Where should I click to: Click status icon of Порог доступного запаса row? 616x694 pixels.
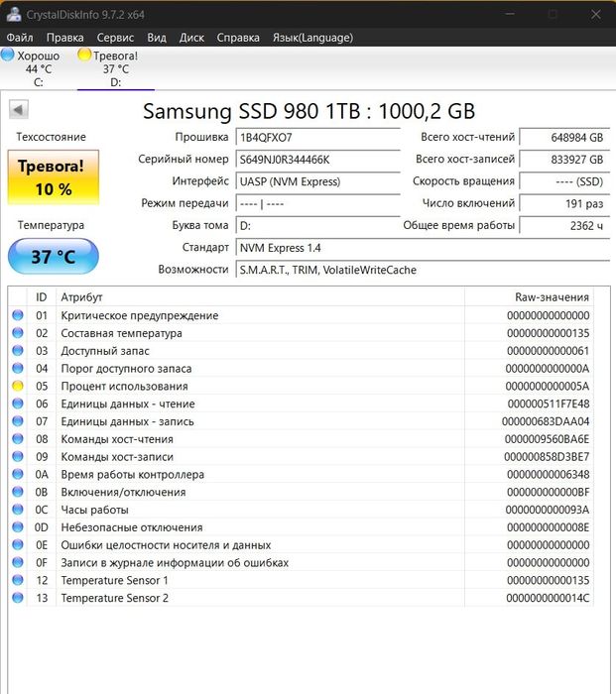point(18,368)
